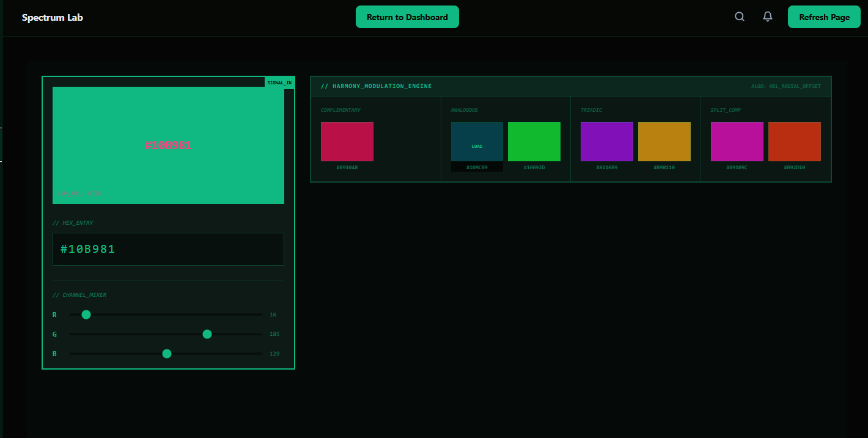Viewport: 868px width, 438px height.
Task: Select the analogous green swatch #10B92D
Action: pos(534,142)
